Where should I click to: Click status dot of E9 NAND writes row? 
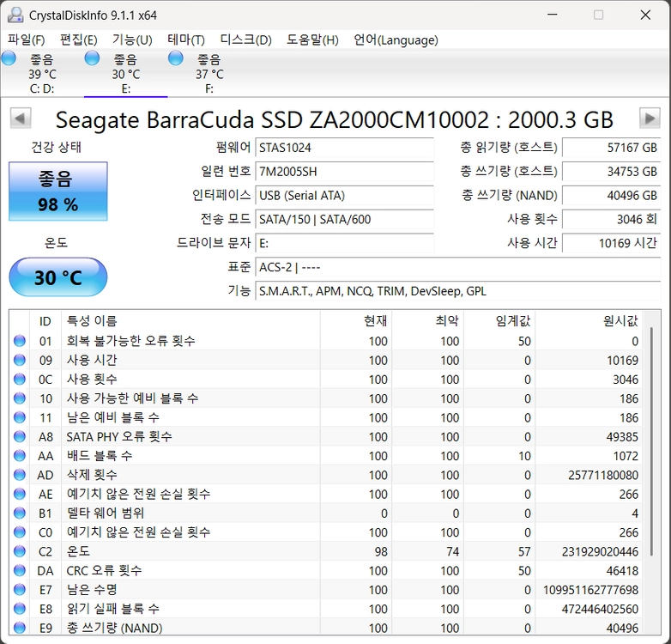tap(20, 628)
